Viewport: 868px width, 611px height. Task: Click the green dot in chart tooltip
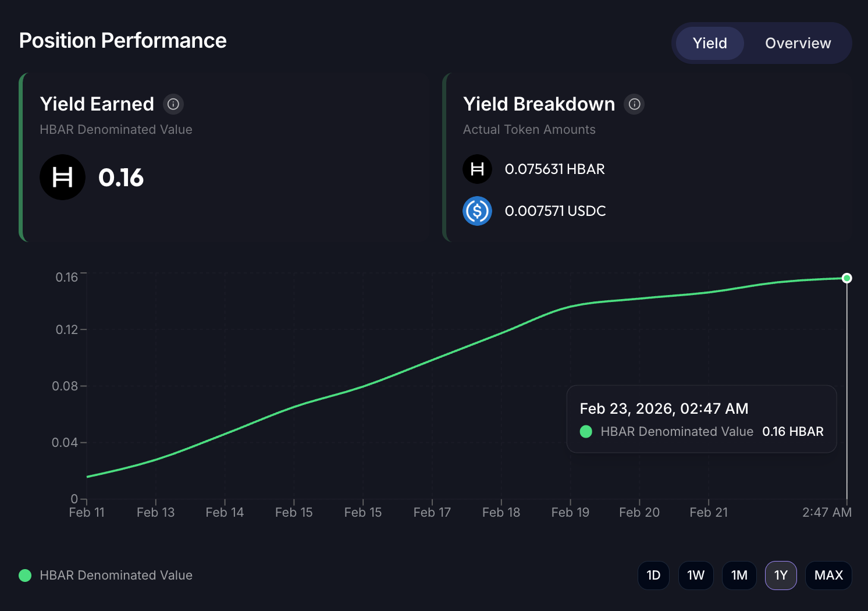point(586,432)
